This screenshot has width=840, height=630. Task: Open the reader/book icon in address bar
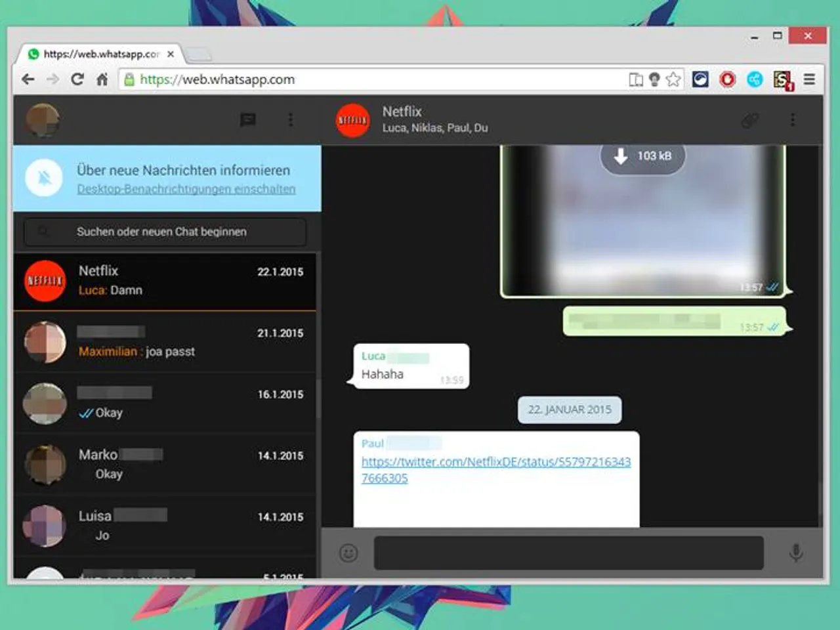[x=635, y=79]
